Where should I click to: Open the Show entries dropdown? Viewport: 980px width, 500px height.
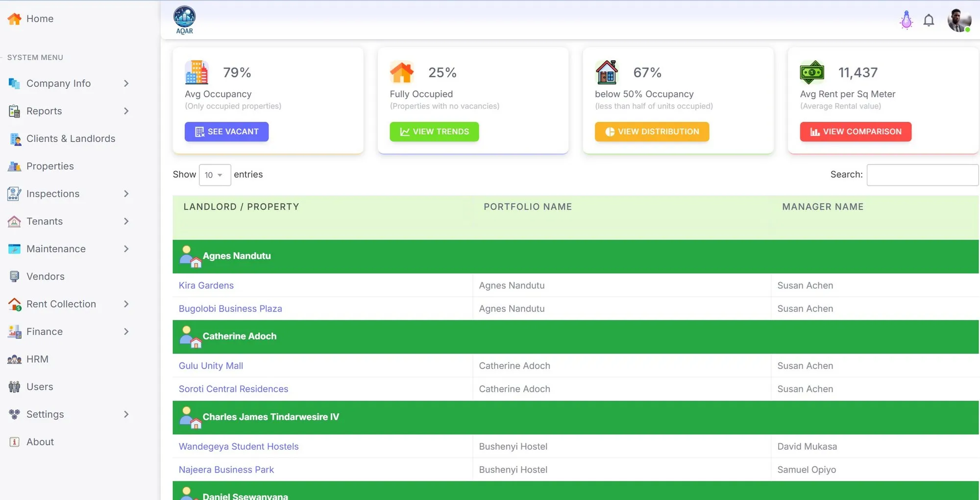[215, 175]
